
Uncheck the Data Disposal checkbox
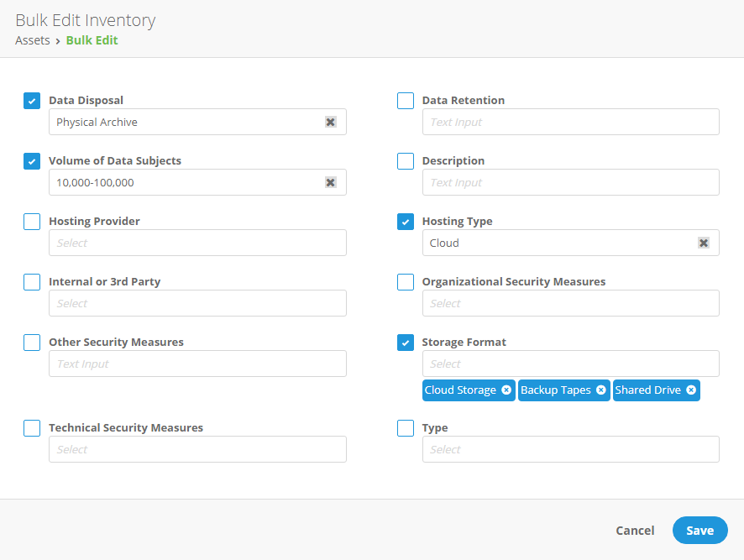(x=31, y=100)
